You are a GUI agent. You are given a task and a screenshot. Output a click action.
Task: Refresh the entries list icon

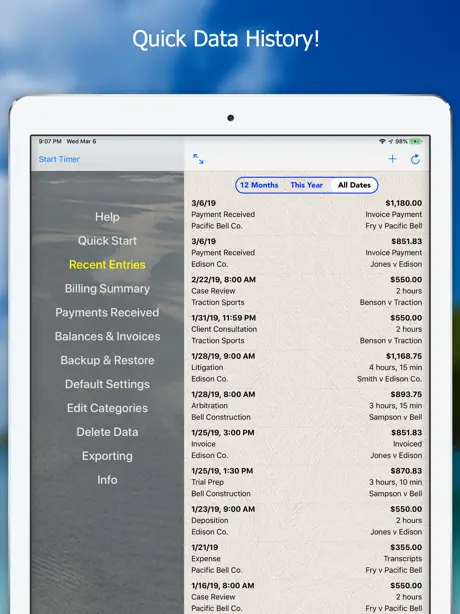(415, 159)
